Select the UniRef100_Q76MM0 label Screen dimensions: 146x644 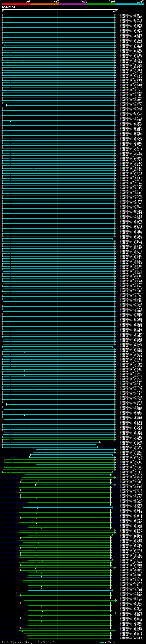pos(131,50)
